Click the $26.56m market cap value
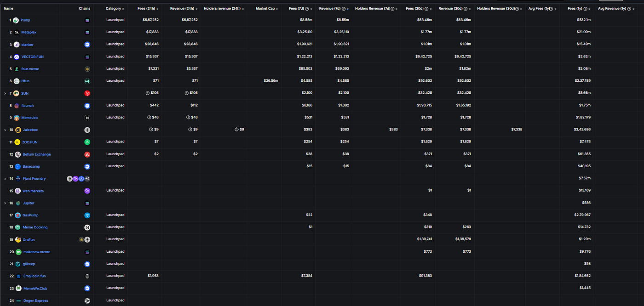The width and height of the screenshot is (644, 306). [x=270, y=81]
